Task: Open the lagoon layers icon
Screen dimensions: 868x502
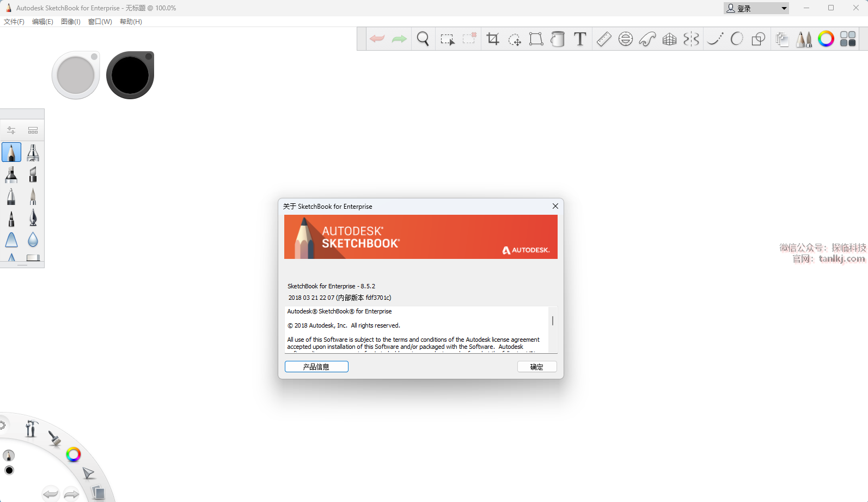Action: point(98,493)
